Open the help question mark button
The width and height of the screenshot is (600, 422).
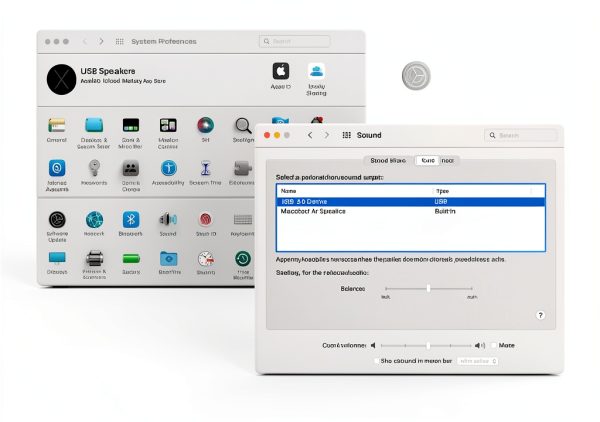click(x=540, y=315)
